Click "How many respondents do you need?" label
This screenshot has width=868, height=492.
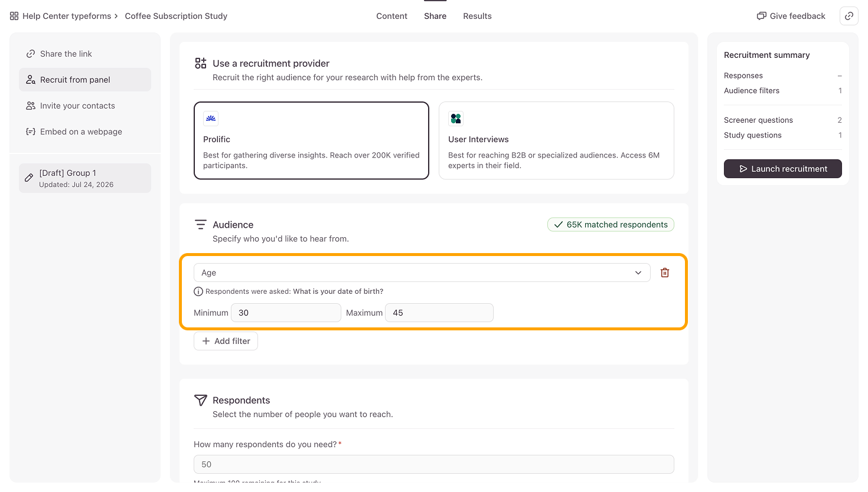click(265, 444)
